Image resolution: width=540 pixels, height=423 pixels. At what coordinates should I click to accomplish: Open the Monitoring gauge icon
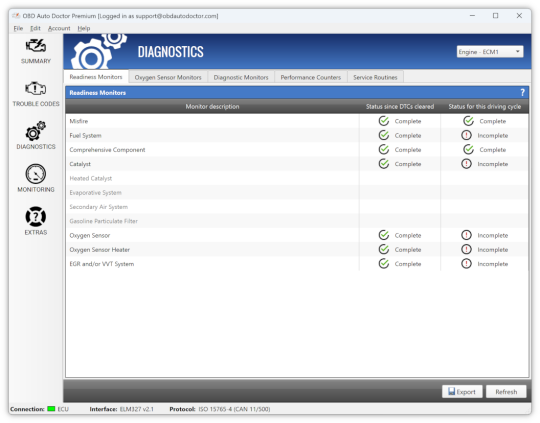click(x=35, y=174)
